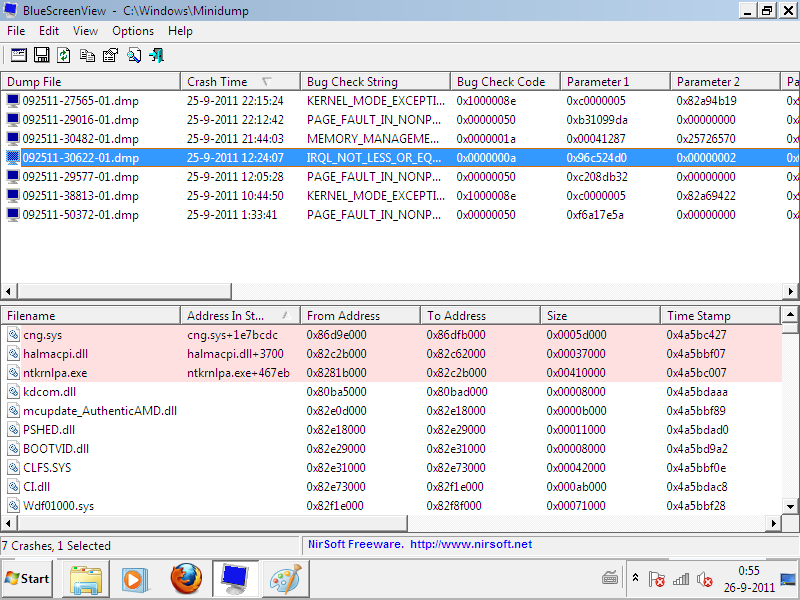
Task: Sort by the Bug Check Code column
Action: click(x=506, y=82)
